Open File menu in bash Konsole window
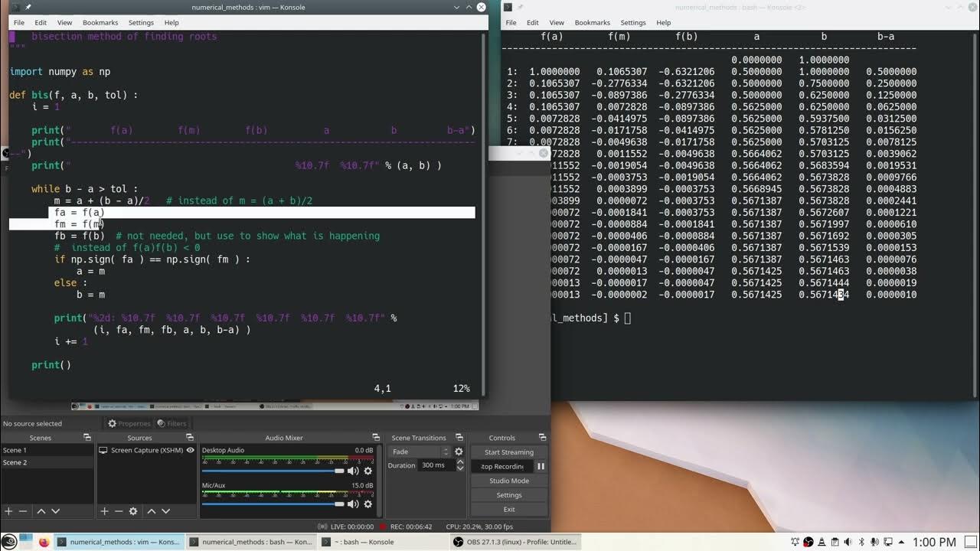Viewport: 980px width, 551px height. point(511,23)
